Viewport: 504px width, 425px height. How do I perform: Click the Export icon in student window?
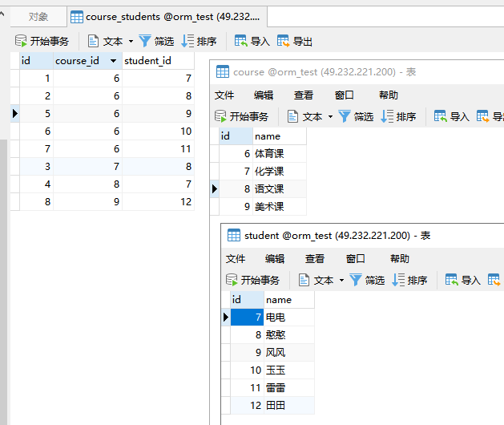point(494,280)
